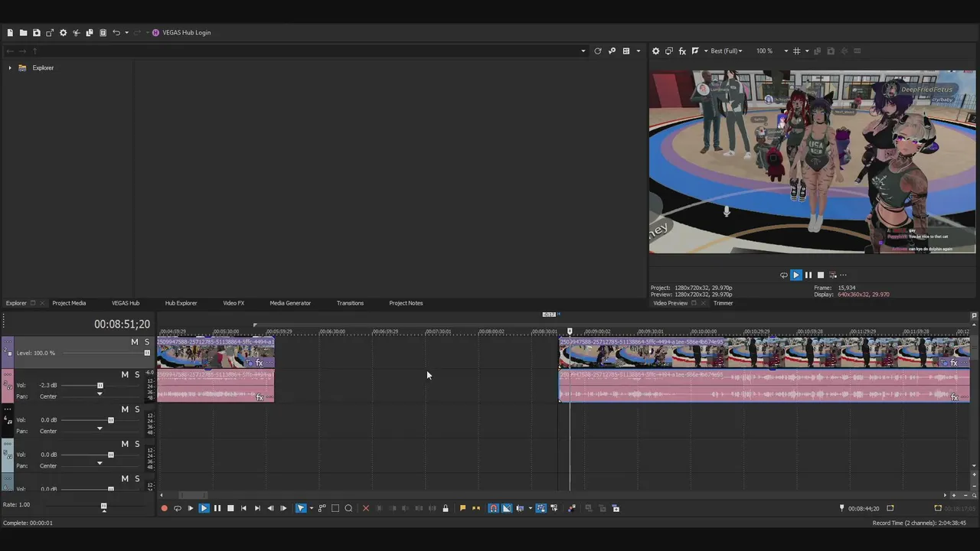
Task: Toggle Enable Snapping magnet icon
Action: coord(493,508)
